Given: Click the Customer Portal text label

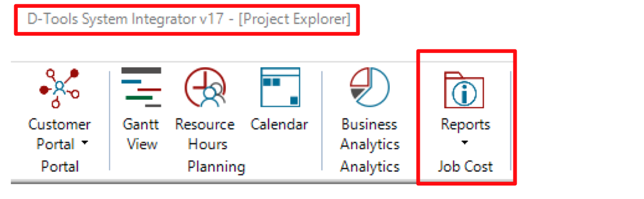Looking at the screenshot, I should 59,134.
